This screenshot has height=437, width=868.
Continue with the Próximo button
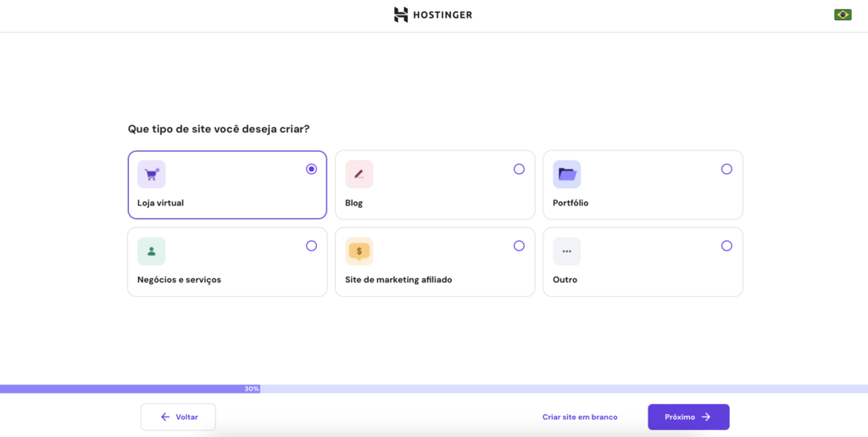(x=688, y=417)
